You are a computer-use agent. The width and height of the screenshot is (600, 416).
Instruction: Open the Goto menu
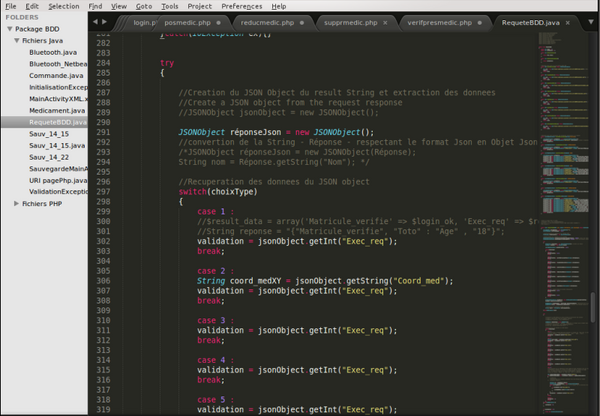point(144,6)
